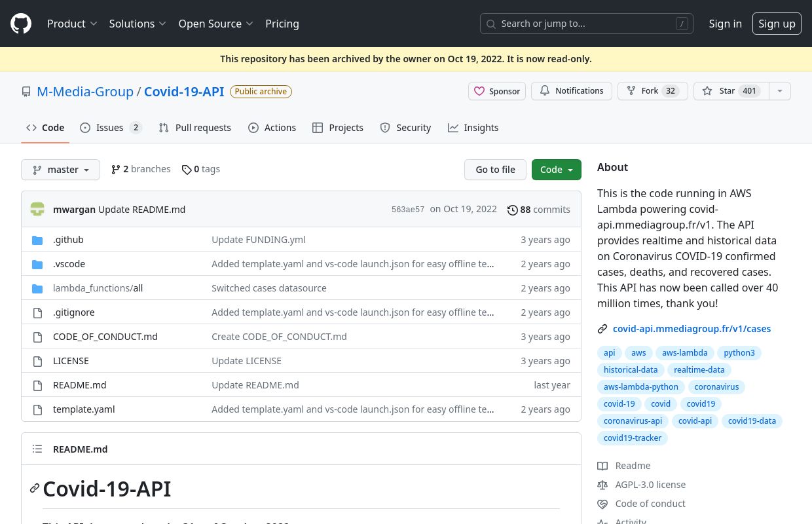Image resolution: width=812 pixels, height=524 pixels.
Task: Select the historical-data topic tag
Action: (631, 370)
